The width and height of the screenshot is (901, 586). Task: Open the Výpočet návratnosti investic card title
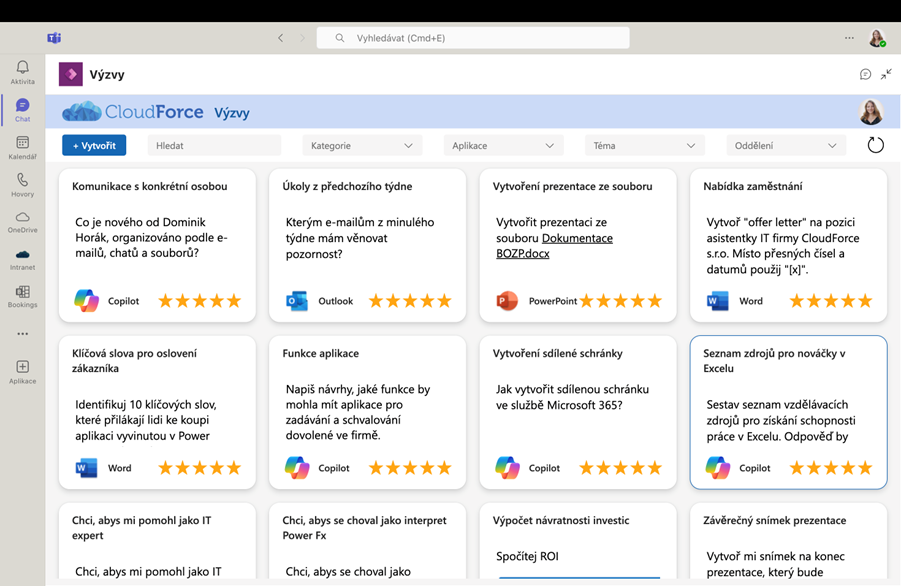click(x=561, y=521)
